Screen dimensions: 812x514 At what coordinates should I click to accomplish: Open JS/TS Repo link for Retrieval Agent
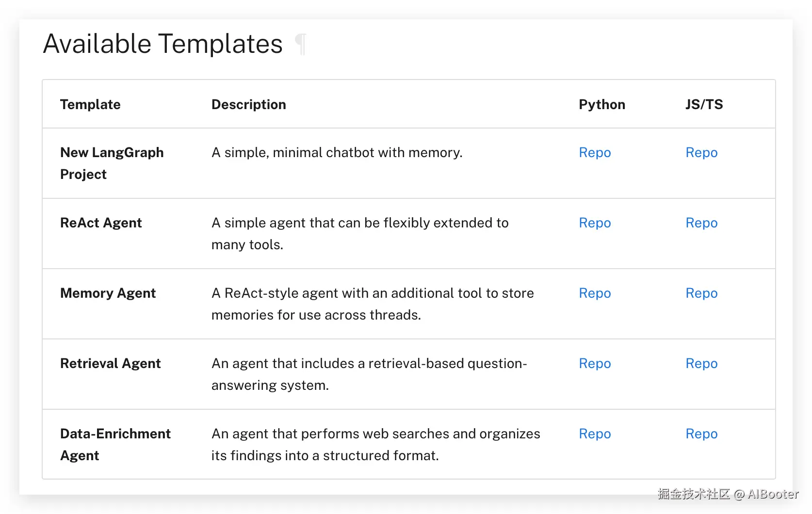pyautogui.click(x=701, y=364)
